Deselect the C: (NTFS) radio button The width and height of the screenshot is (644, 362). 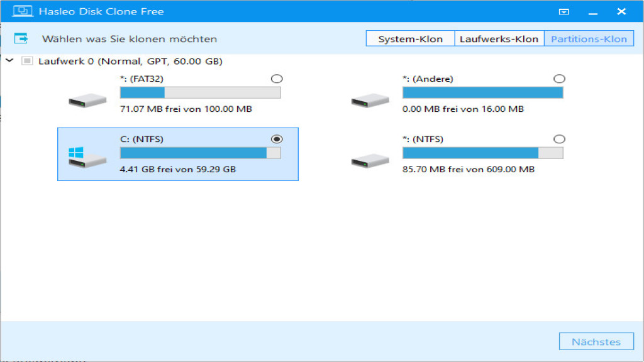tap(275, 139)
